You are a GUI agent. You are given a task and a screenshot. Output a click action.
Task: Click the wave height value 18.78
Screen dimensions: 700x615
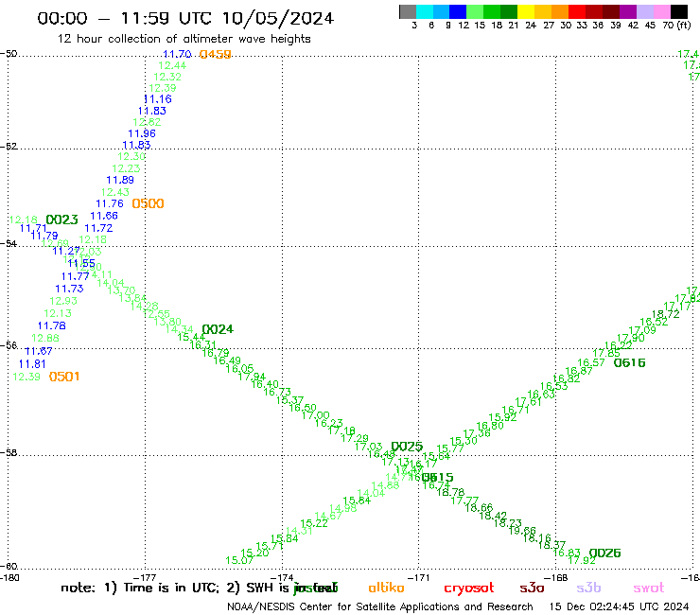click(x=450, y=492)
